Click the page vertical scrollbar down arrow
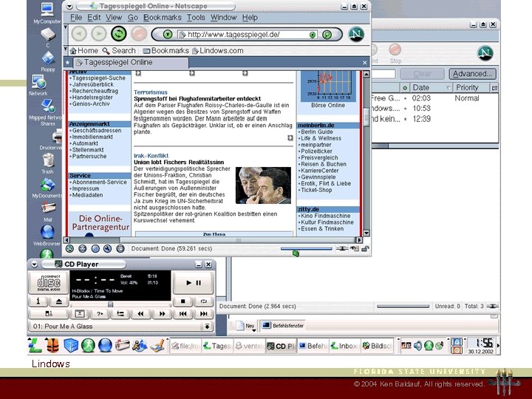 coord(366,233)
